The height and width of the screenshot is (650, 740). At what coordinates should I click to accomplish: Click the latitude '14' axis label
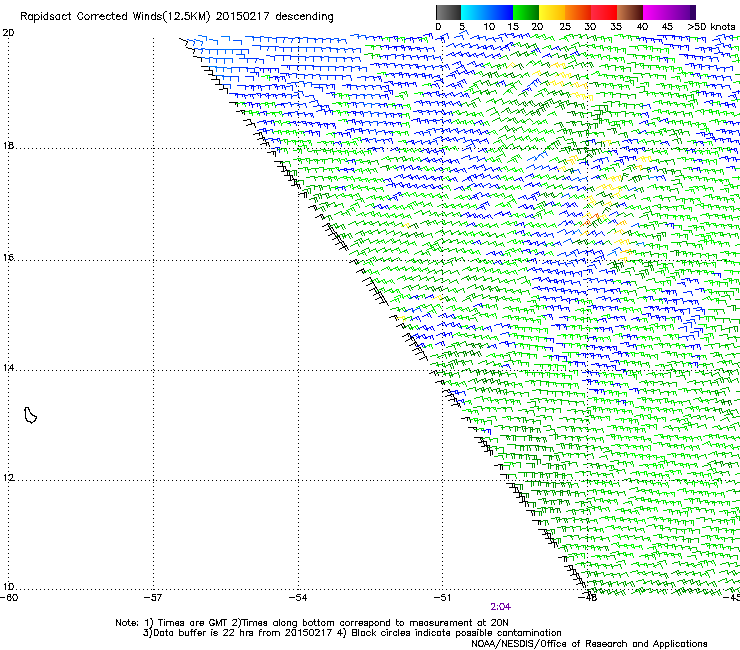8,368
